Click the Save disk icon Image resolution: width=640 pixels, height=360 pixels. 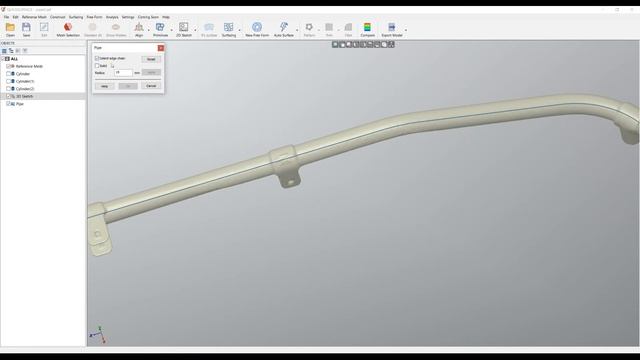click(x=26, y=27)
